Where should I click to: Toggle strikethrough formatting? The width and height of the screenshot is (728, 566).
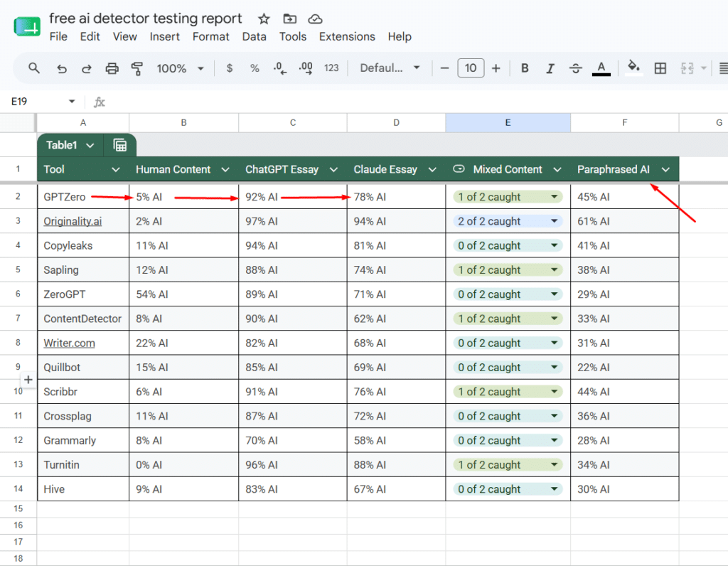[576, 68]
